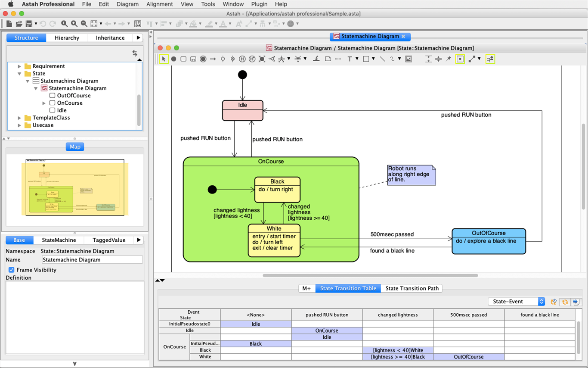
Task: Pick the State rectangle tool
Action: tap(183, 59)
